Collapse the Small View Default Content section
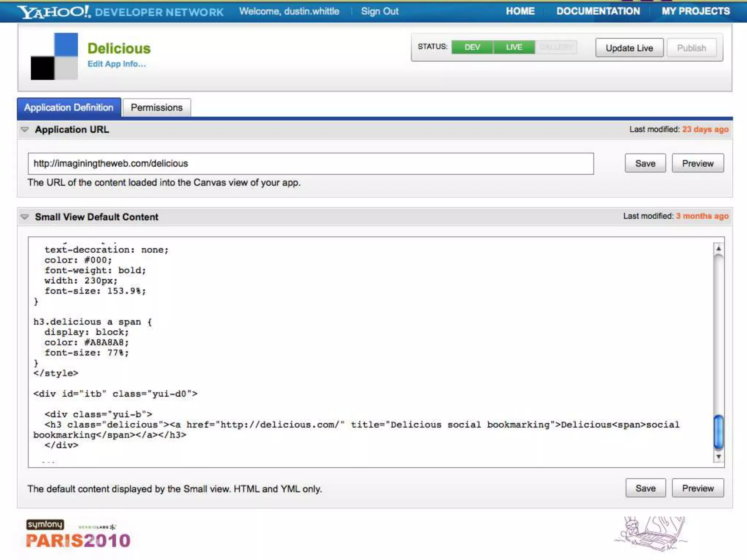This screenshot has width=747, height=560. [x=25, y=217]
